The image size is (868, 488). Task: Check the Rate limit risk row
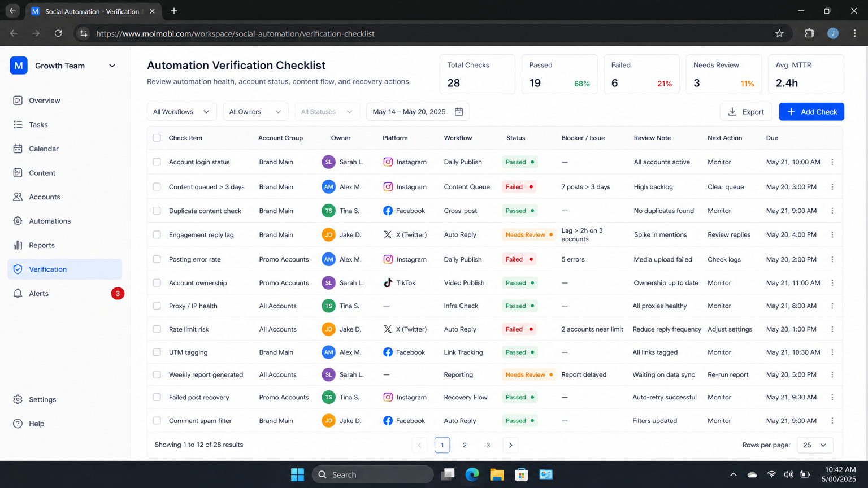point(157,329)
